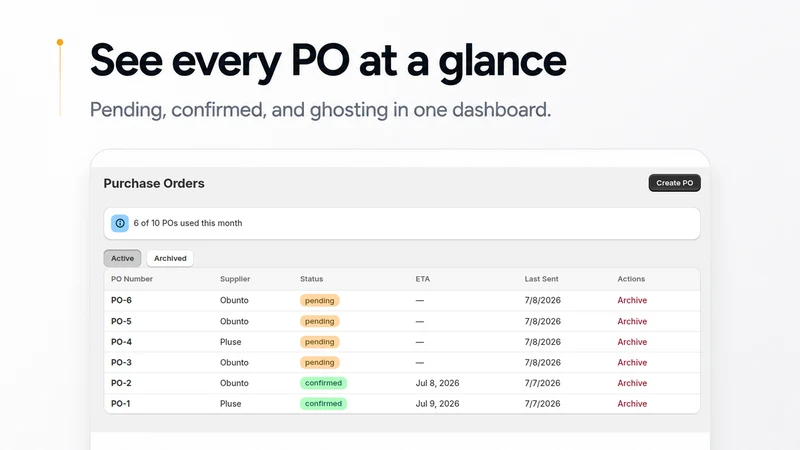800x450 pixels.
Task: Click the Obunto supplier in PO-6 row
Action: point(234,301)
